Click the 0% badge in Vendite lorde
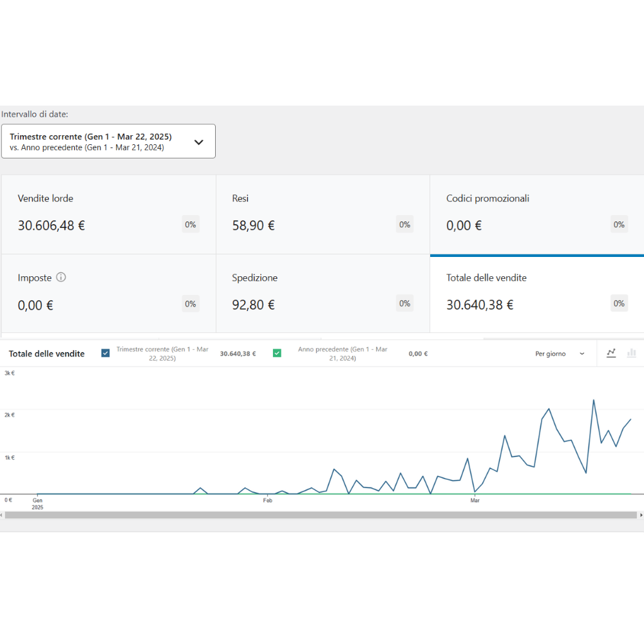Screen dimensions: 644x644 [191, 225]
